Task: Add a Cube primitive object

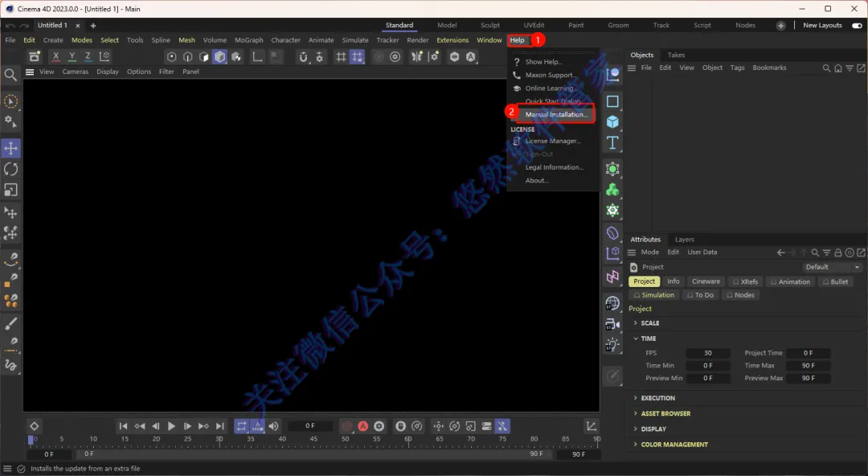Action: pyautogui.click(x=612, y=122)
